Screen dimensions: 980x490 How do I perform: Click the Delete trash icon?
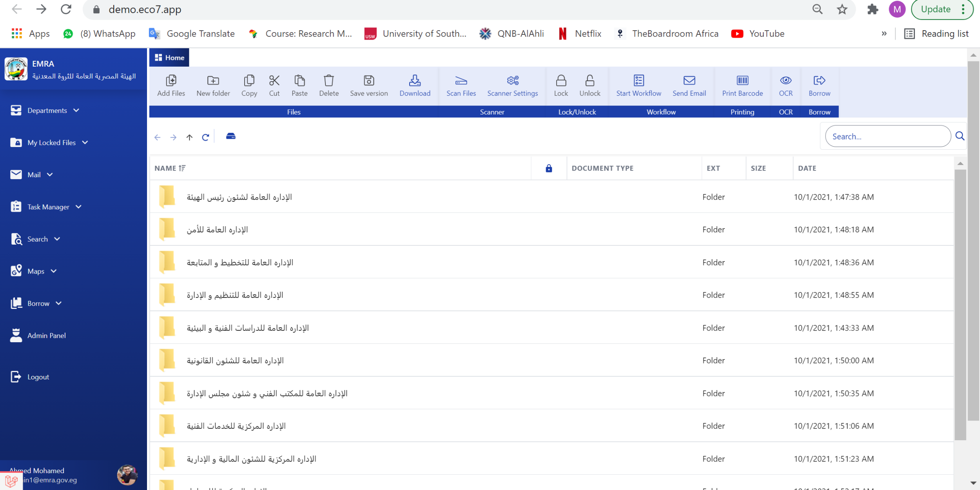tap(328, 80)
